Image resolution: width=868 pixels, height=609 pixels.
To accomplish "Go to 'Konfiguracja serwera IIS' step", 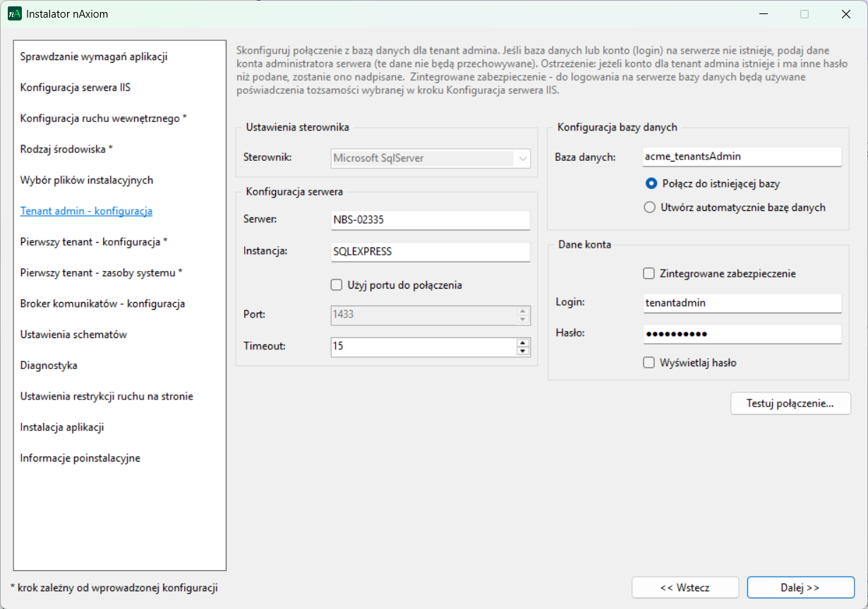I will [76, 88].
